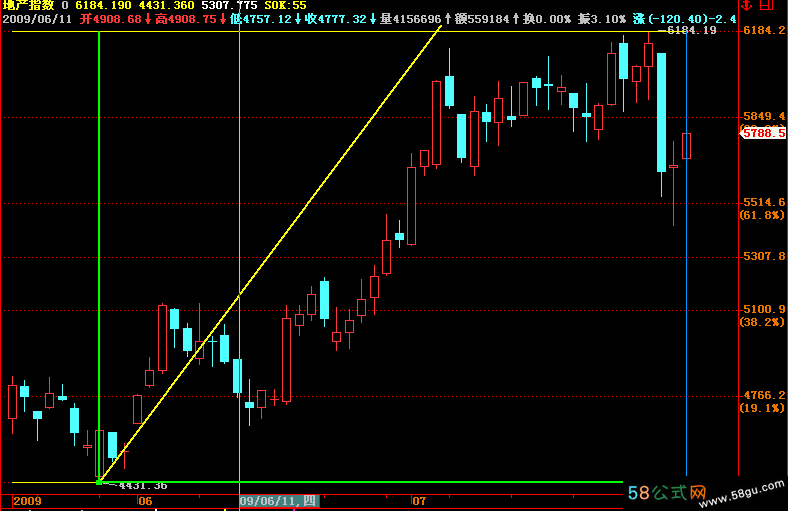Viewport: 788px width, 511px height.
Task: Click the current price tag 5788.5
Action: (763, 133)
